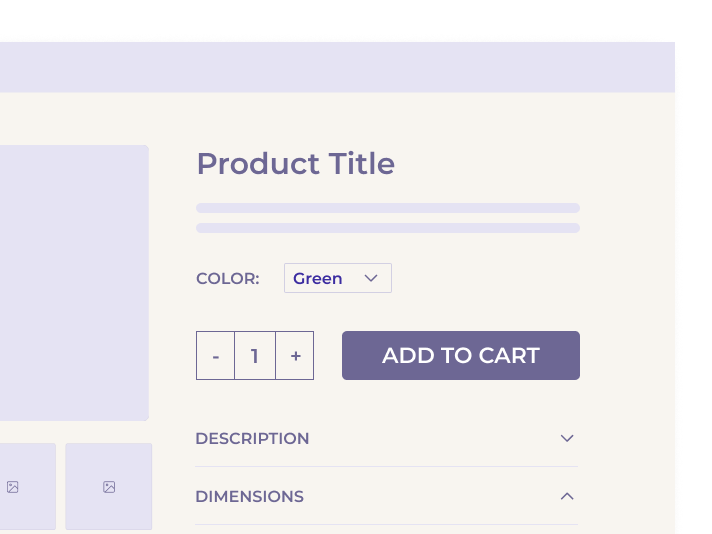Click the first description placeholder line
The height and width of the screenshot is (534, 712).
coord(388,208)
